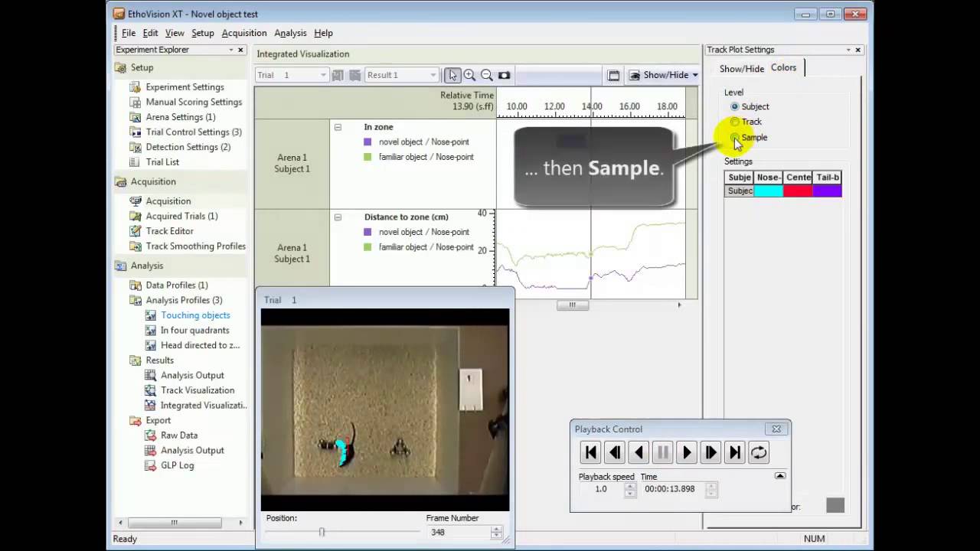
Task: Open Acquisition item under Acquisition section
Action: tap(168, 201)
